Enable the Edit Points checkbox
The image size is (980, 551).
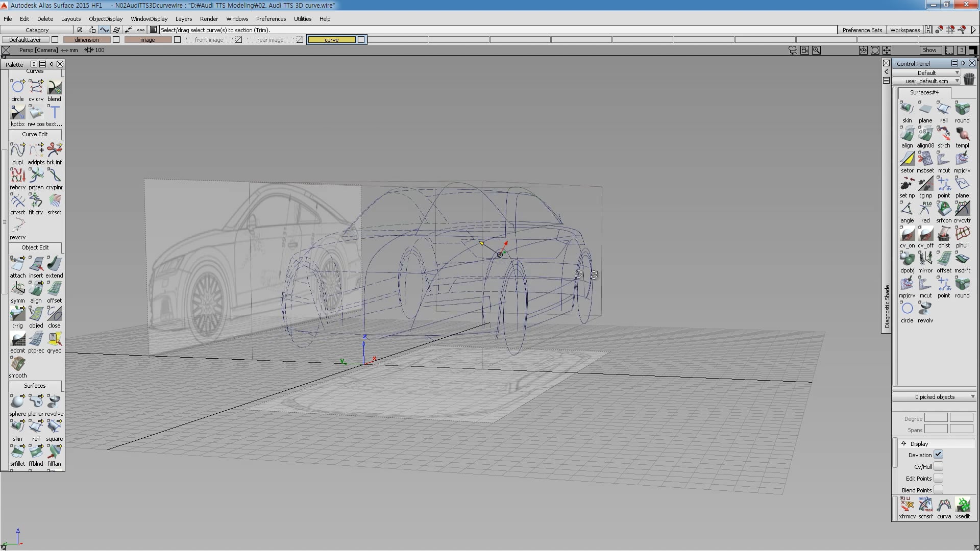click(x=938, y=478)
